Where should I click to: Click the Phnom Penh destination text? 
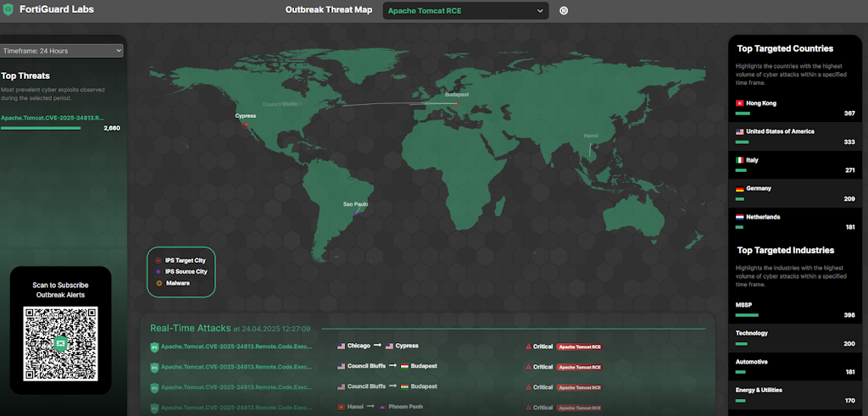coord(405,408)
